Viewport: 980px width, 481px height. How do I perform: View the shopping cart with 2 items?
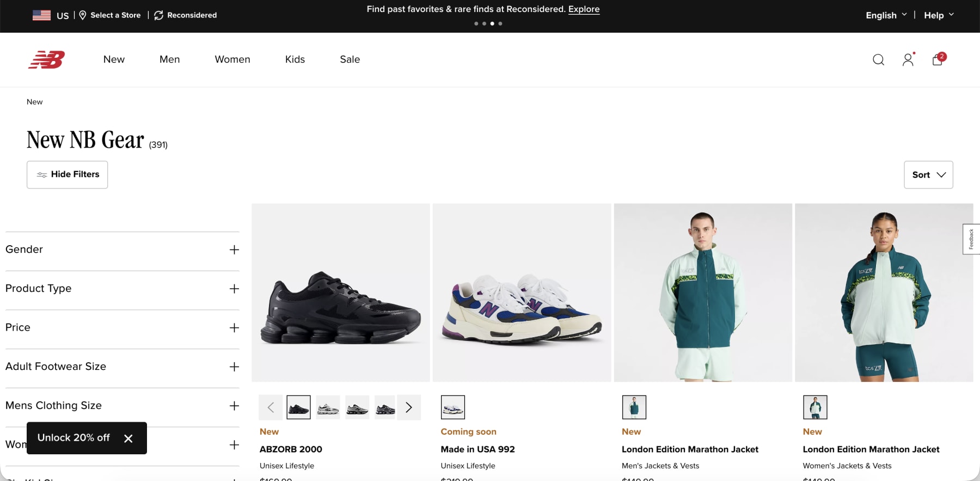click(937, 60)
